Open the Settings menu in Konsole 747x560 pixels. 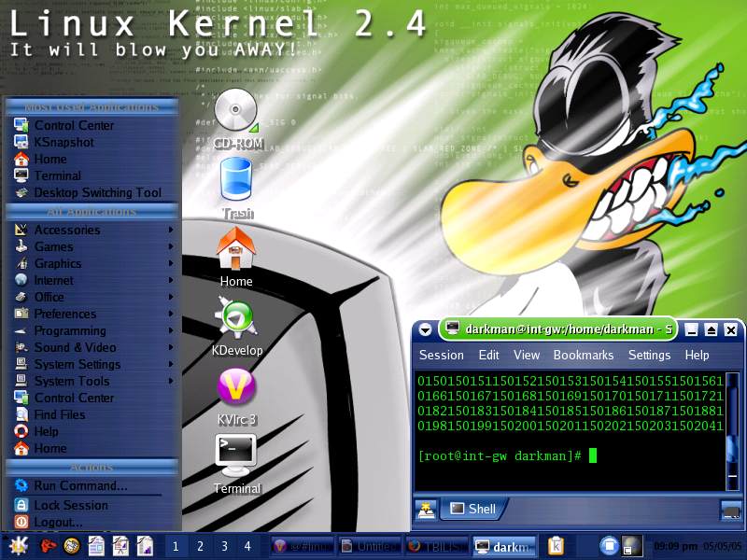coord(649,356)
